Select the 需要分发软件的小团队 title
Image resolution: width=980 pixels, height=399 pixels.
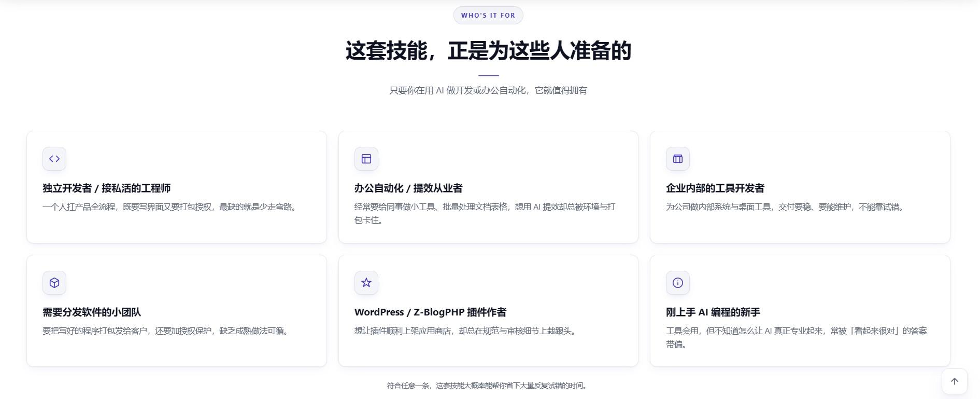[92, 312]
